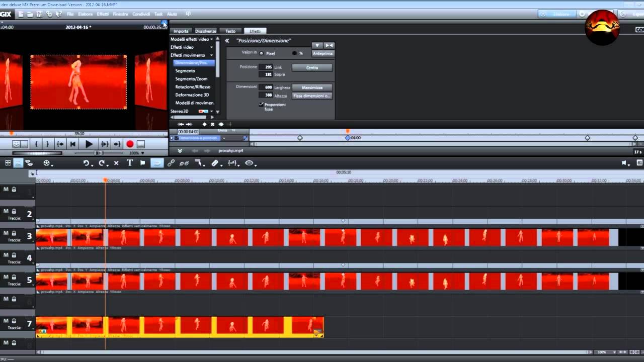This screenshot has width=644, height=362.
Task: Switch to the Dissolvenze tab
Action: click(205, 31)
